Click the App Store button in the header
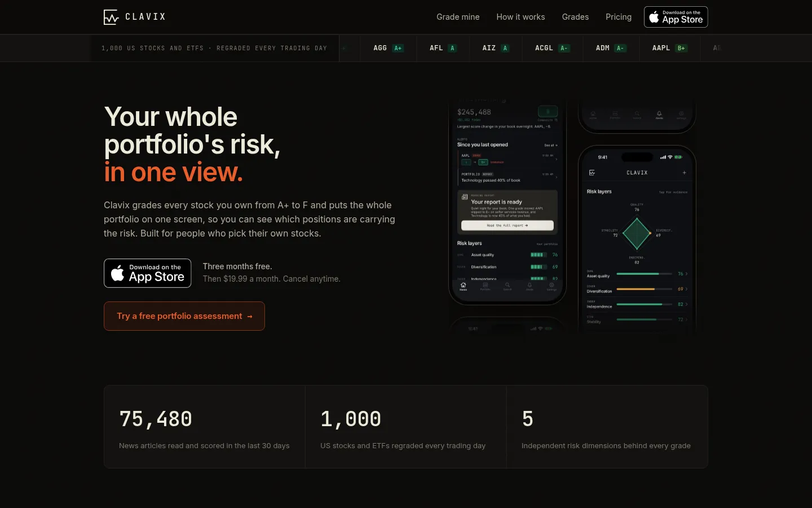812x508 pixels. coord(676,17)
